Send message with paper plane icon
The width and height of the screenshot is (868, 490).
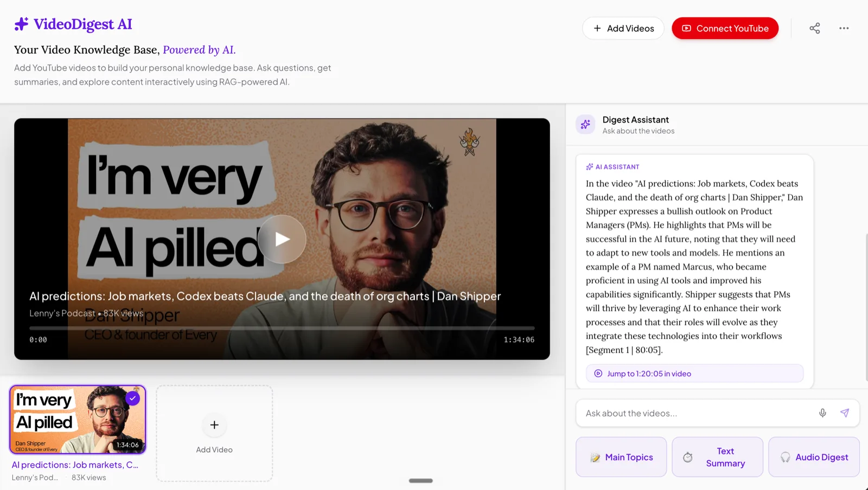click(x=845, y=413)
